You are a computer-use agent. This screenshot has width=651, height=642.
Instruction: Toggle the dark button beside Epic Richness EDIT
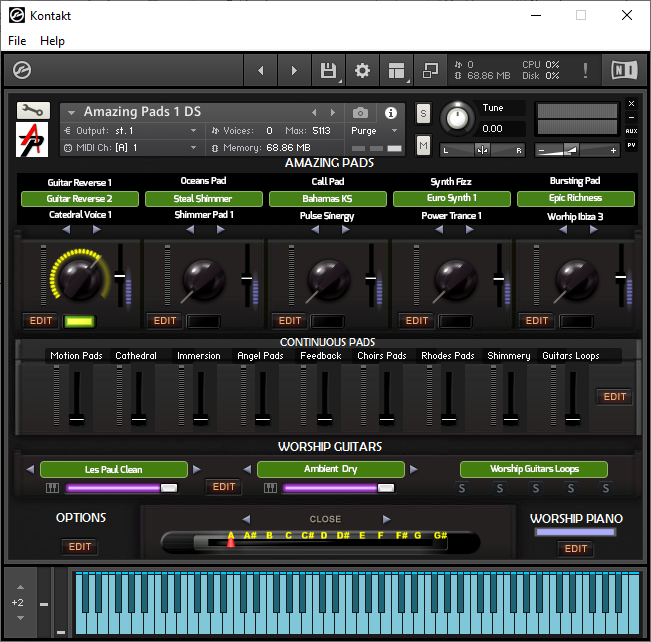click(576, 321)
